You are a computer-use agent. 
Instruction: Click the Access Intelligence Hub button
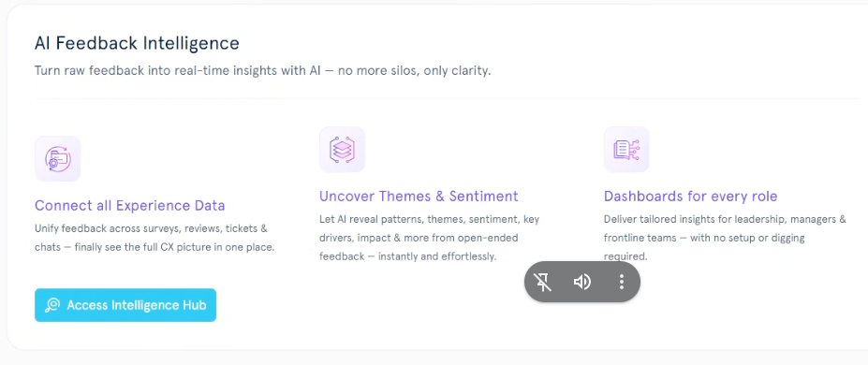(x=125, y=305)
